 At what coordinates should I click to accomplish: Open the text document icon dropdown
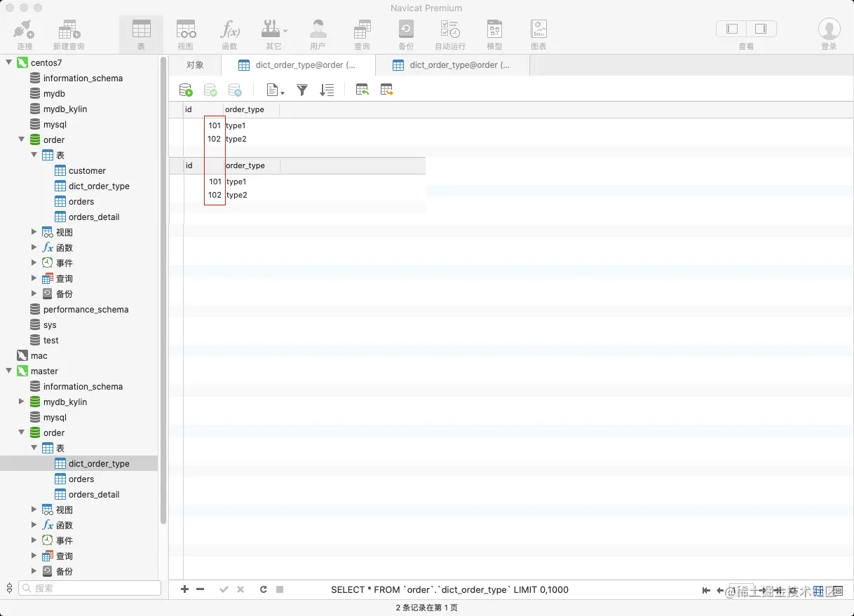click(276, 90)
